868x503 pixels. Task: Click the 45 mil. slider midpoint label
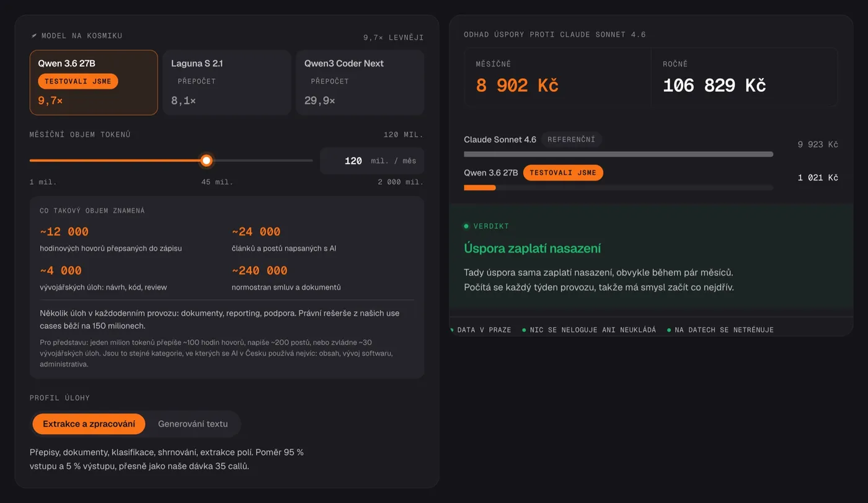pos(218,182)
